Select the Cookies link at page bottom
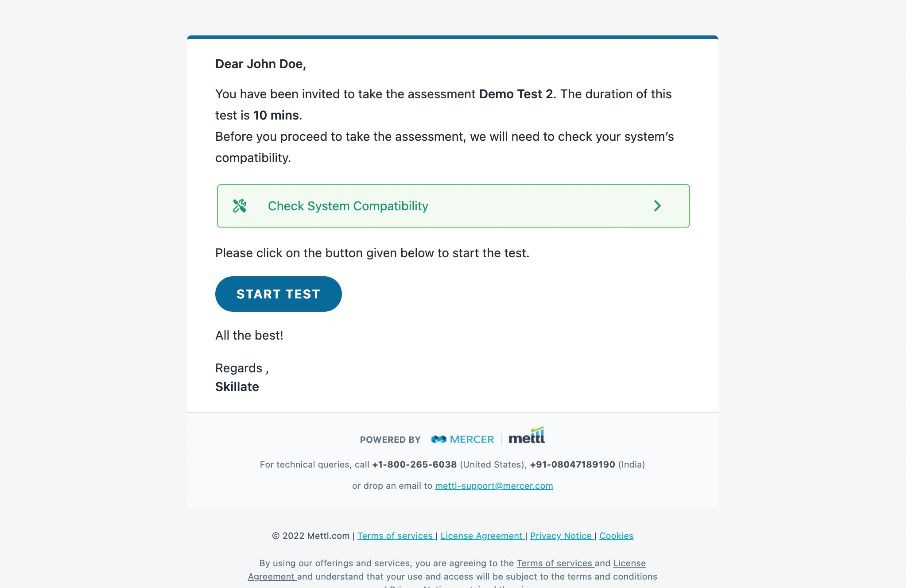Viewport: 908px width, 588px height. (x=616, y=535)
